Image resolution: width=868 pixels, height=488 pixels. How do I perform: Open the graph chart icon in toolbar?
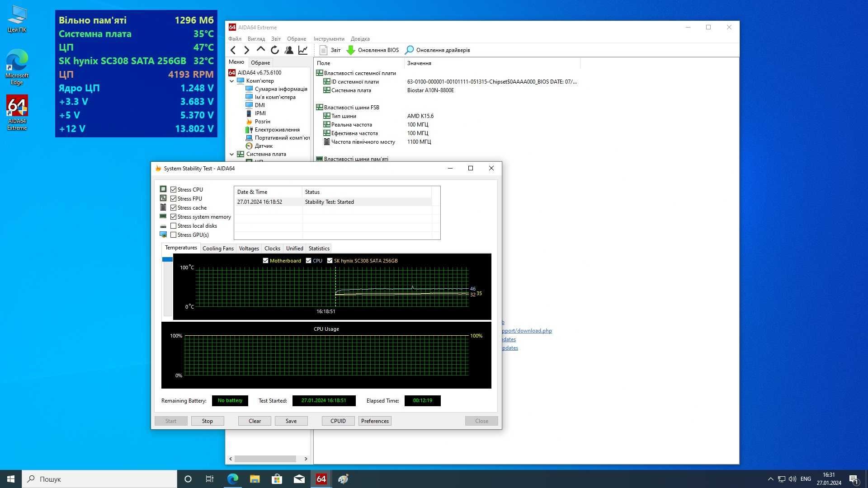click(x=302, y=50)
